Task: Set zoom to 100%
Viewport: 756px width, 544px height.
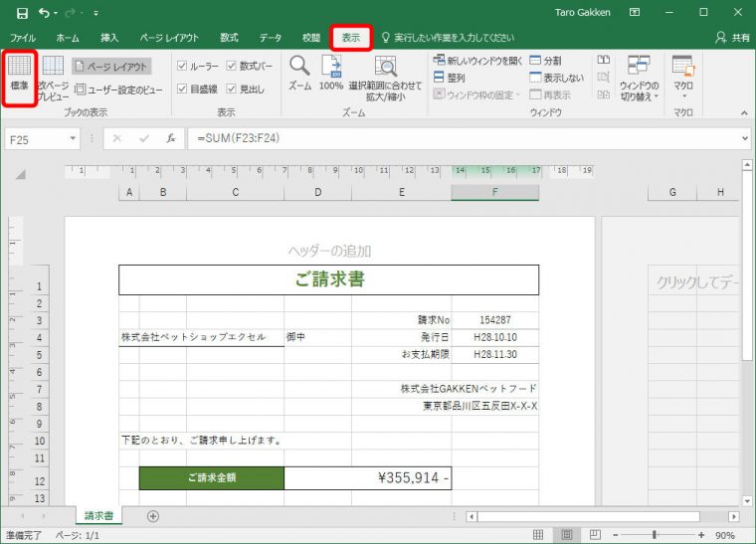Action: coord(331,74)
